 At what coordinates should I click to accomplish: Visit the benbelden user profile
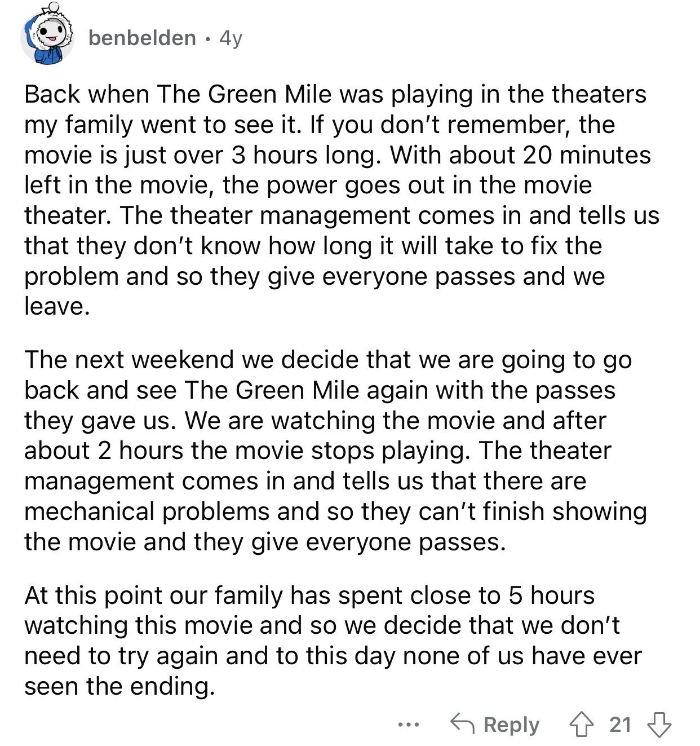point(142,38)
